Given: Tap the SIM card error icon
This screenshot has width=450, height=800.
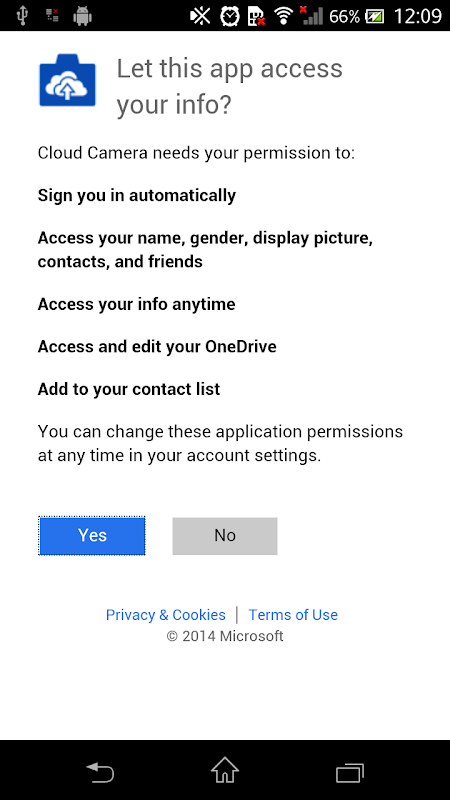Looking at the screenshot, I should tap(257, 17).
